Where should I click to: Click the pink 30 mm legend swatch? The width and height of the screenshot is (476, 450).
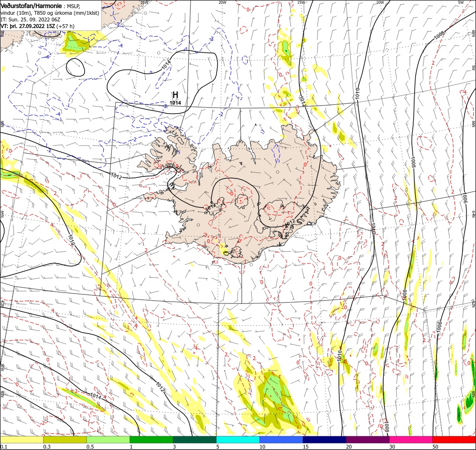(411, 440)
